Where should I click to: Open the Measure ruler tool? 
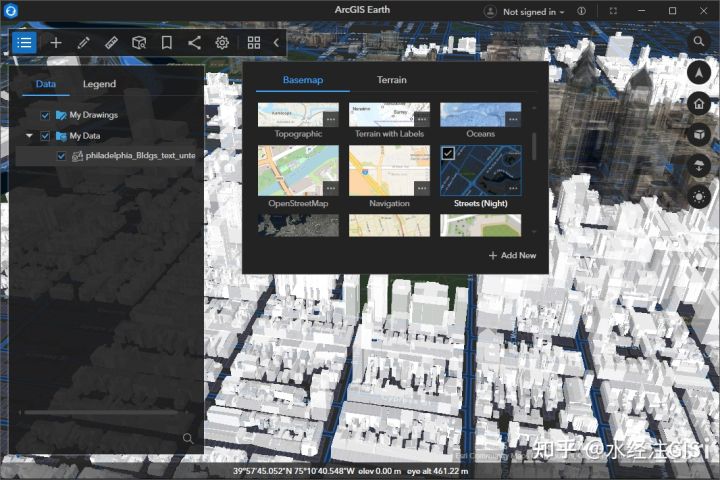pyautogui.click(x=112, y=43)
